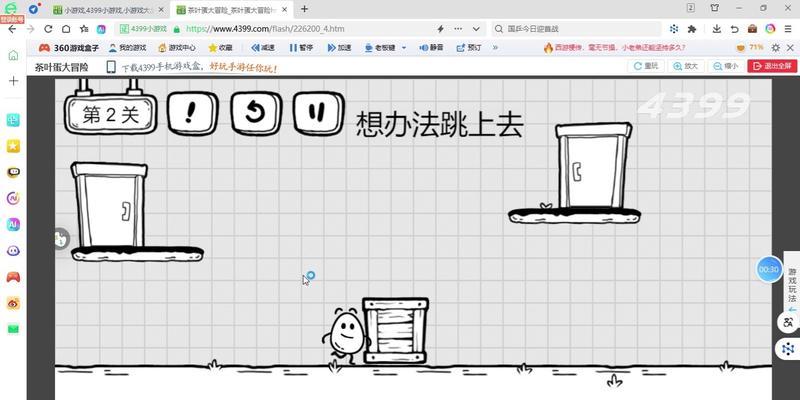This screenshot has width=800, height=400.
Task: Open the browser home page icon
Action: point(66,29)
